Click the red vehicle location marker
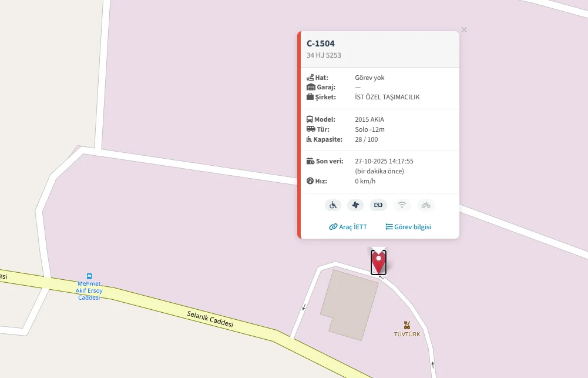This screenshot has height=378, width=588. (378, 263)
